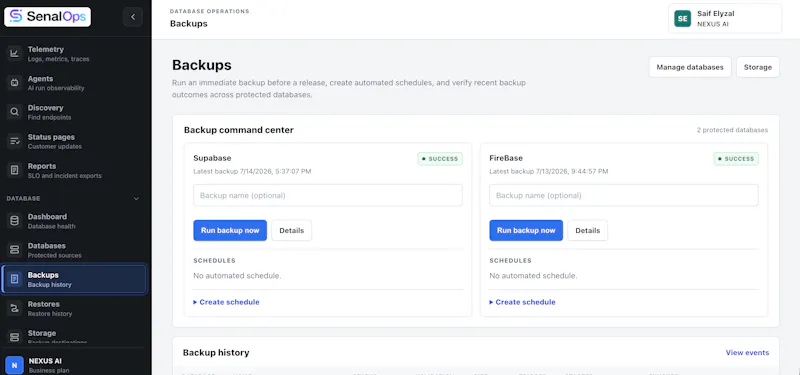Expand Create schedule under Supabase
This screenshot has height=375, width=800.
click(x=226, y=302)
